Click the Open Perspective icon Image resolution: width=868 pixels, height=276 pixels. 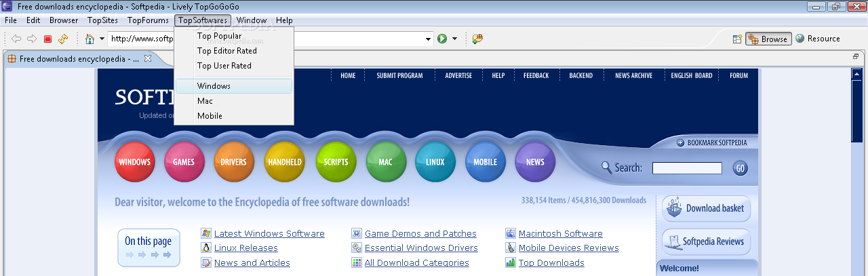click(x=737, y=39)
